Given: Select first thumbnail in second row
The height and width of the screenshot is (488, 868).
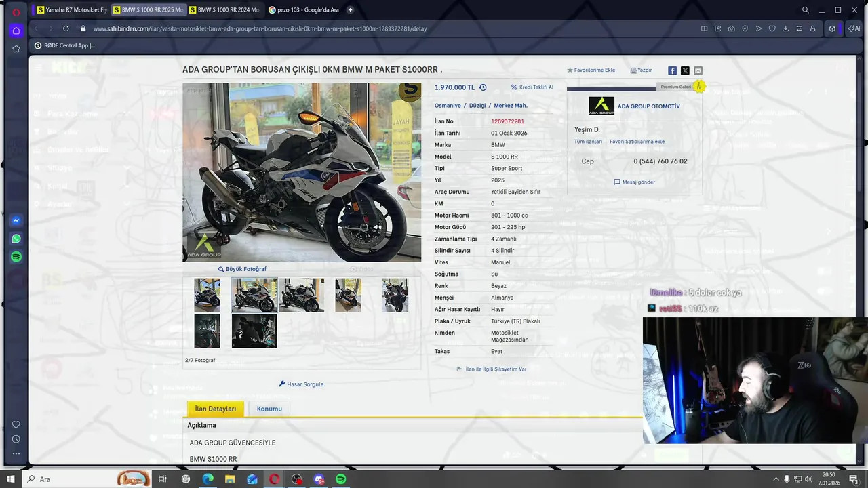Looking at the screenshot, I should tap(207, 331).
